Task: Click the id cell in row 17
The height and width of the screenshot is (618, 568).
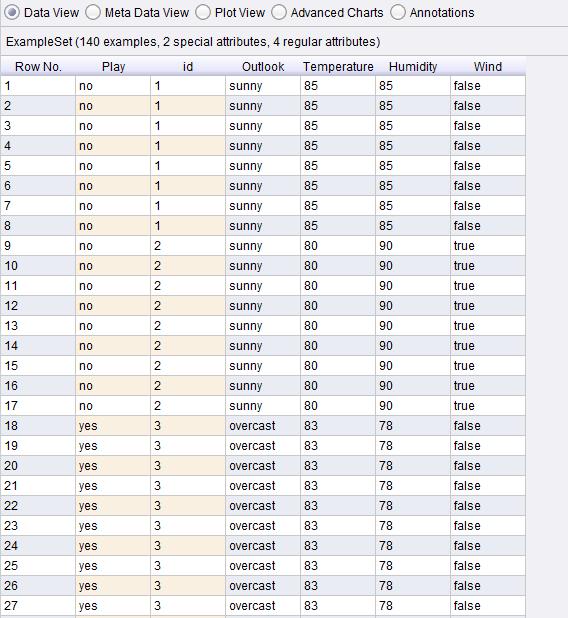Action: (188, 406)
